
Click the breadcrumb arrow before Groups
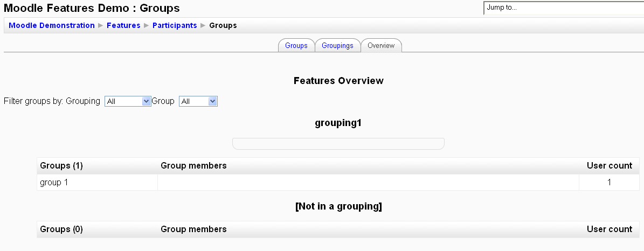point(203,25)
